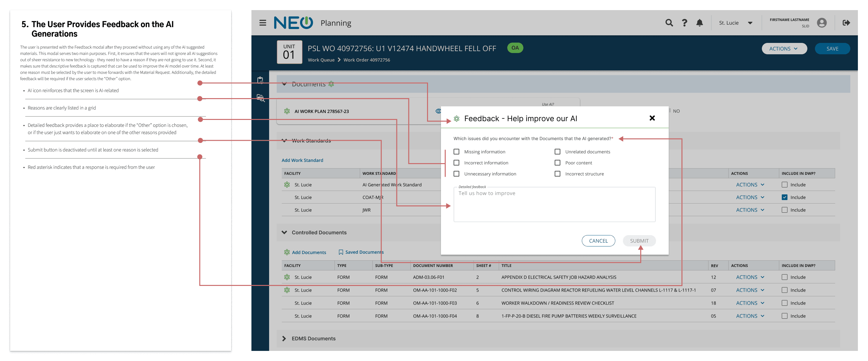868x361 pixels.
Task: Open Saved Documents
Action: tap(361, 252)
